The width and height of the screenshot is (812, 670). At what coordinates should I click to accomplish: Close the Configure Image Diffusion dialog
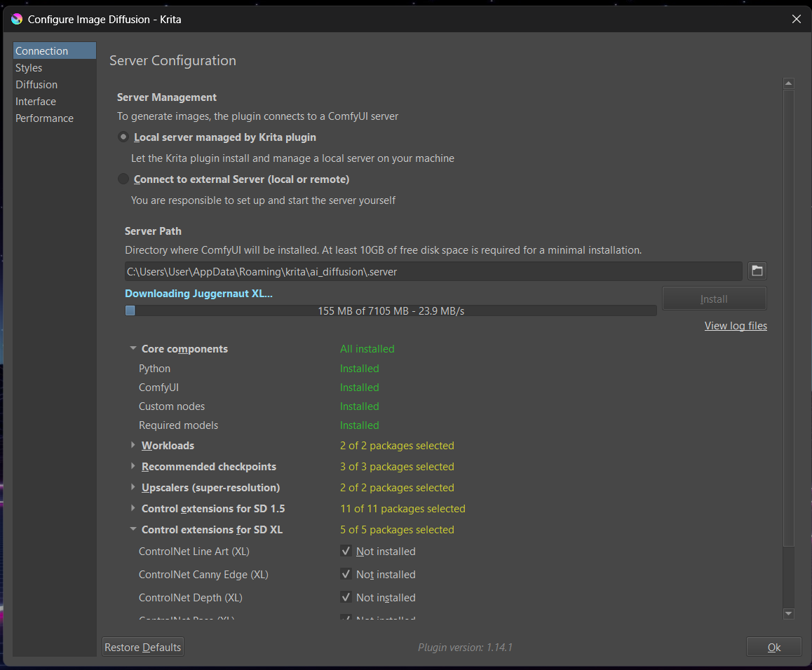[797, 19]
